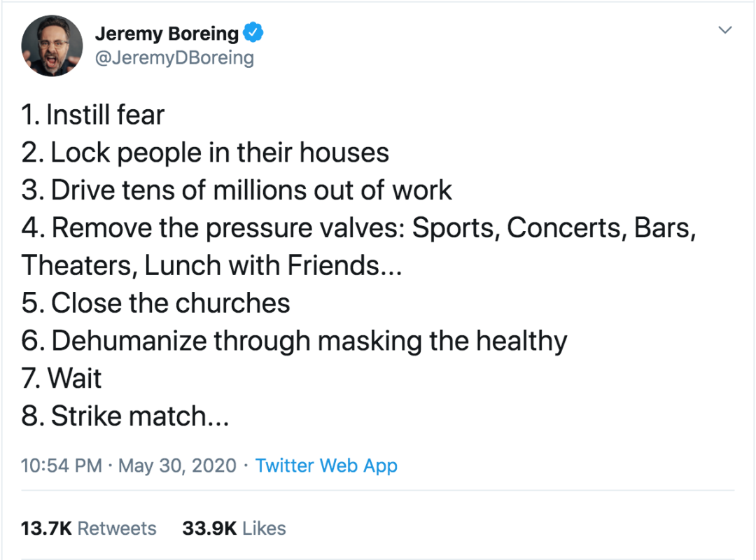The width and height of the screenshot is (756, 560).
Task: Click the "Dehumanize through masking" line
Action: click(294, 341)
